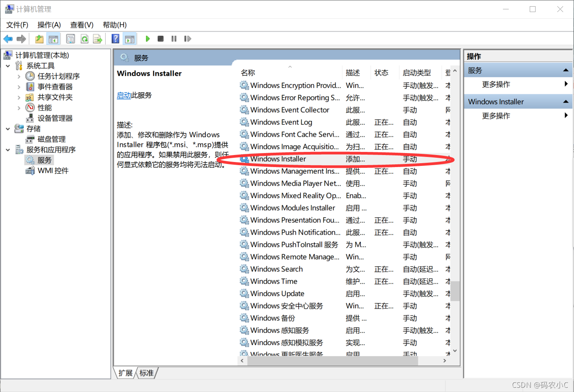Click the Back arrow toolbar icon

(x=8, y=39)
